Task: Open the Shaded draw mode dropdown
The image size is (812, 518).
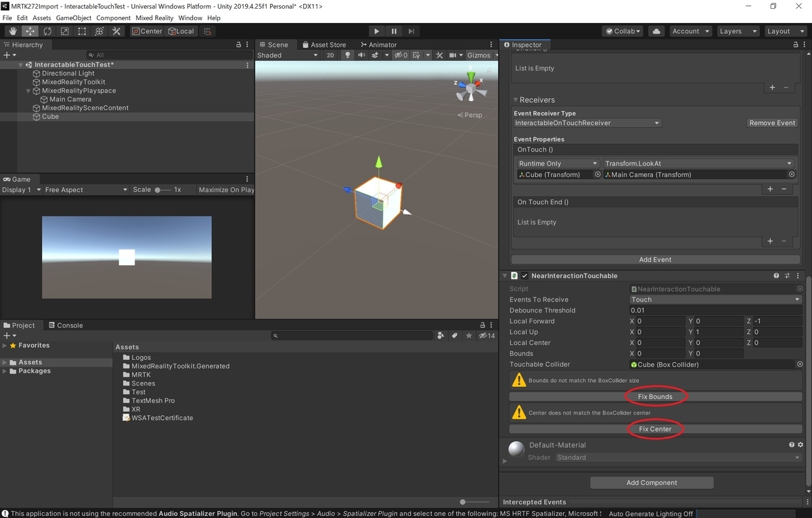Action: tap(287, 55)
